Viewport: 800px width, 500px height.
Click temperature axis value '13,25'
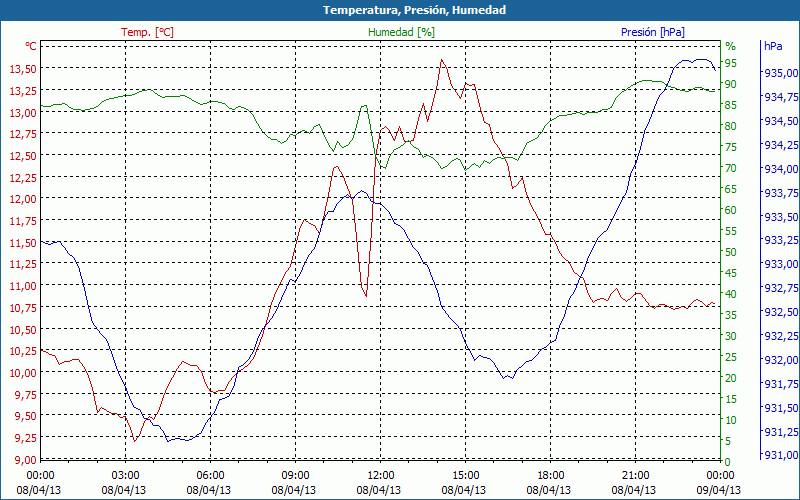pos(23,91)
